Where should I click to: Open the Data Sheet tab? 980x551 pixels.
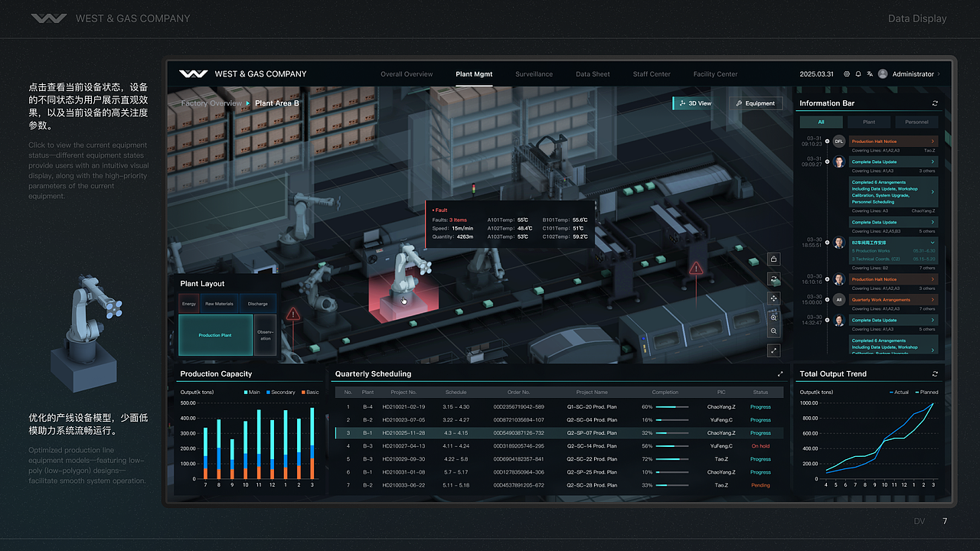pos(593,74)
